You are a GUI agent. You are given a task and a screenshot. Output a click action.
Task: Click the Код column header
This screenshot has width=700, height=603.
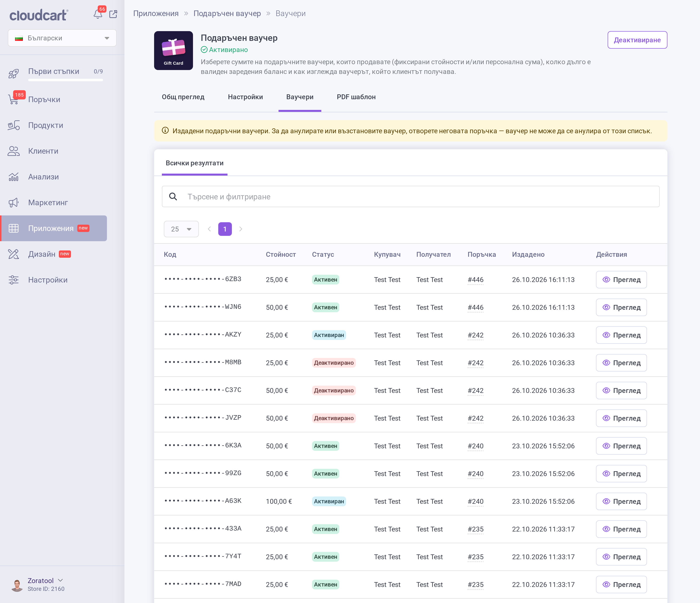pyautogui.click(x=170, y=255)
